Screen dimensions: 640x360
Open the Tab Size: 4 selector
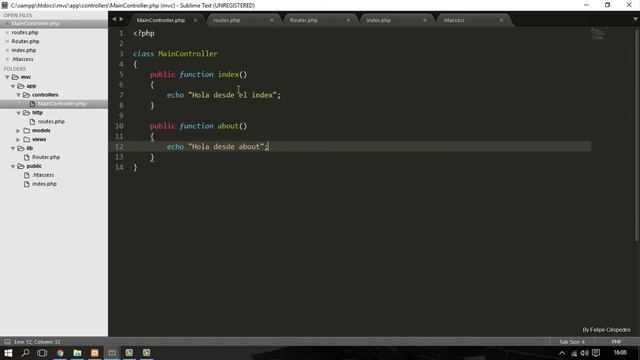pyautogui.click(x=572, y=342)
